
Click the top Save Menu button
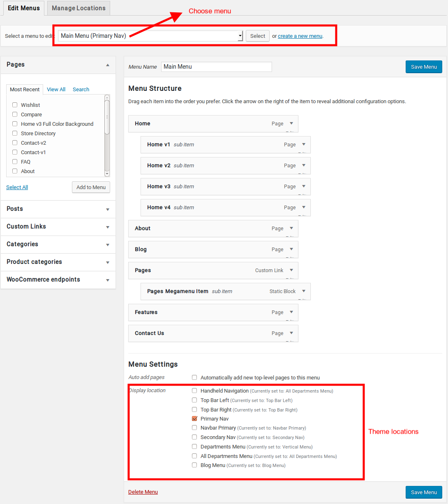pyautogui.click(x=424, y=67)
